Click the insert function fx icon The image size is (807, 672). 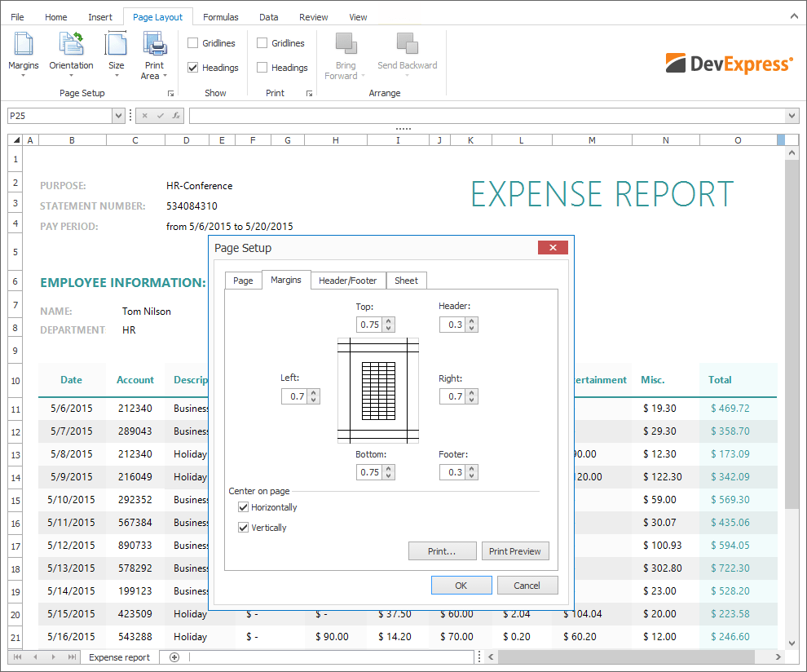(176, 116)
